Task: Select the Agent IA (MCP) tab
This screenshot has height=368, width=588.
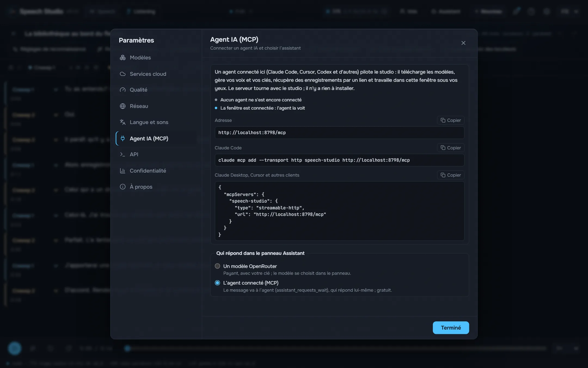Action: [x=156, y=138]
